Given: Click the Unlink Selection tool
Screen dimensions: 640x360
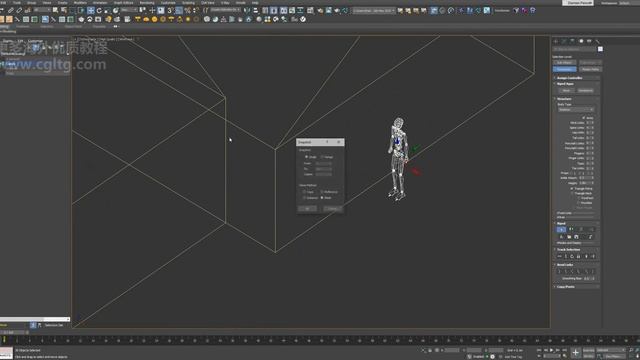Looking at the screenshot, I should pyautogui.click(x=19, y=10).
